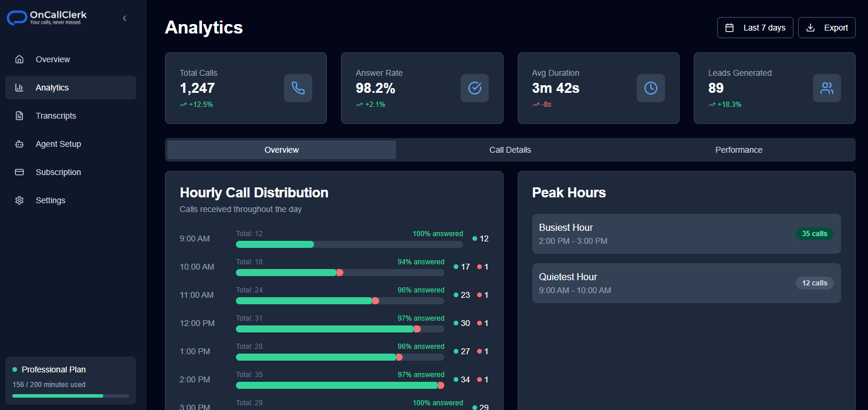The height and width of the screenshot is (410, 868).
Task: Click the document icon beside Transcripts
Action: (19, 115)
